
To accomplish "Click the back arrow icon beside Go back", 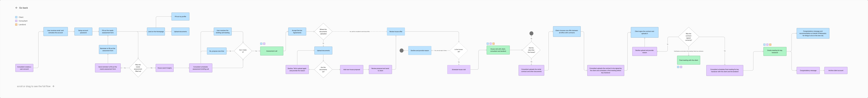I will 17,8.
